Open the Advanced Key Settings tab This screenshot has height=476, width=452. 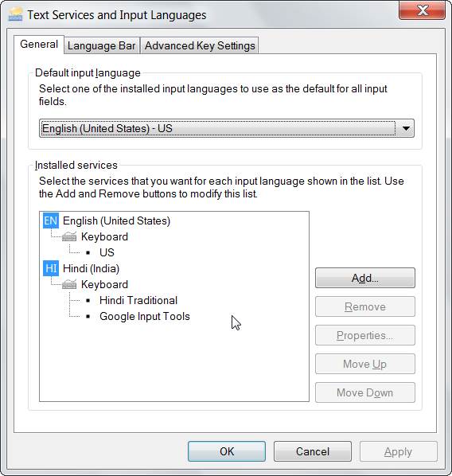(x=200, y=46)
